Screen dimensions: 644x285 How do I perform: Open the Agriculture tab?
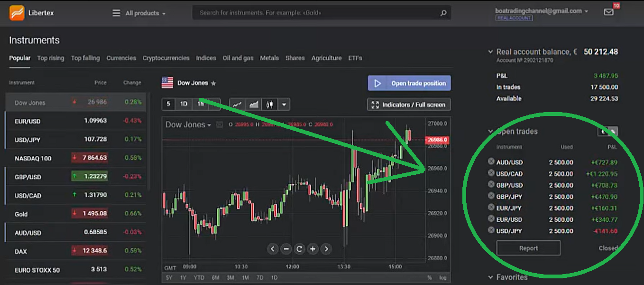pyautogui.click(x=326, y=58)
